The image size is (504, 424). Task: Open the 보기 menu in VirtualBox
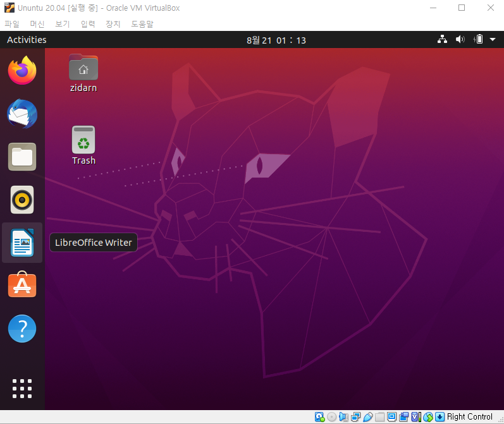pos(63,24)
